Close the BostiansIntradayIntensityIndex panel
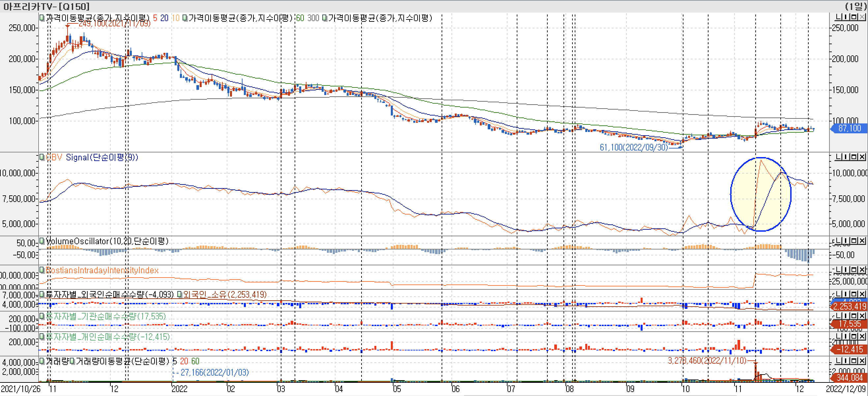 862,270
